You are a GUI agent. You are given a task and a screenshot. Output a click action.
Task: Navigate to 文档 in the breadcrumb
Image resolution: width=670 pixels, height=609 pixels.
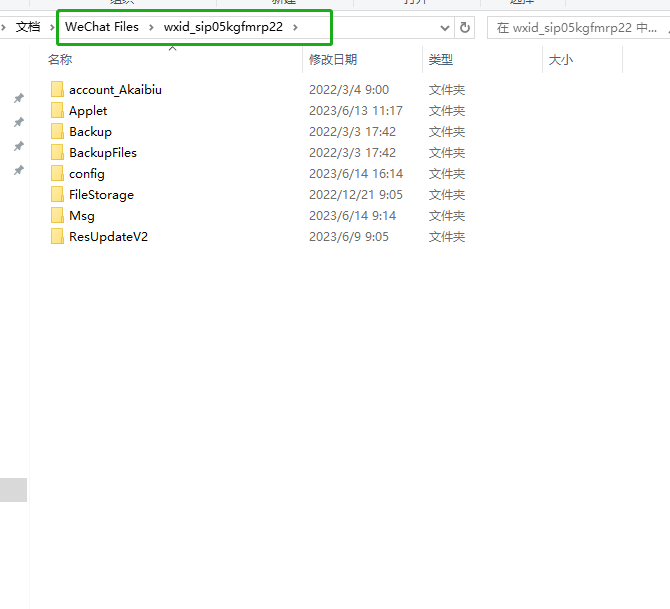point(28,28)
